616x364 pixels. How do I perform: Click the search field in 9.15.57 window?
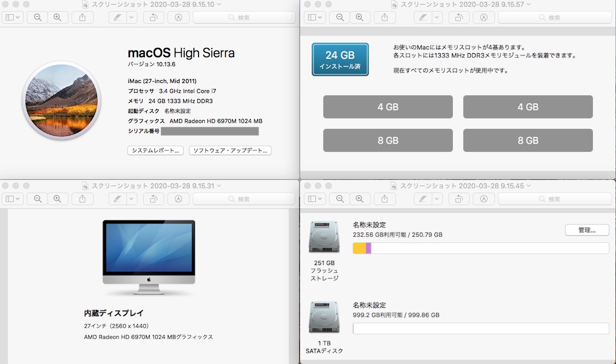[x=555, y=17]
